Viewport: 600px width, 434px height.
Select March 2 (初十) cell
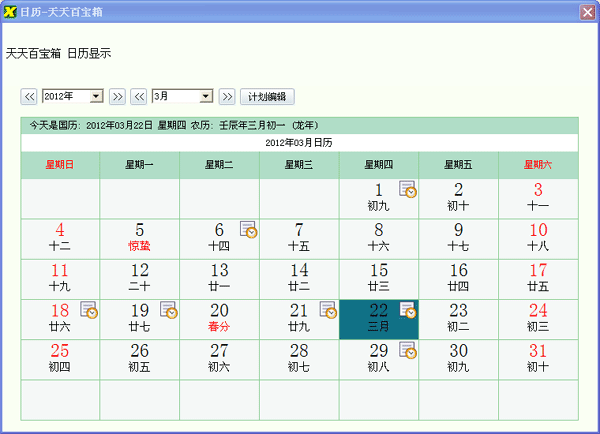tap(458, 199)
